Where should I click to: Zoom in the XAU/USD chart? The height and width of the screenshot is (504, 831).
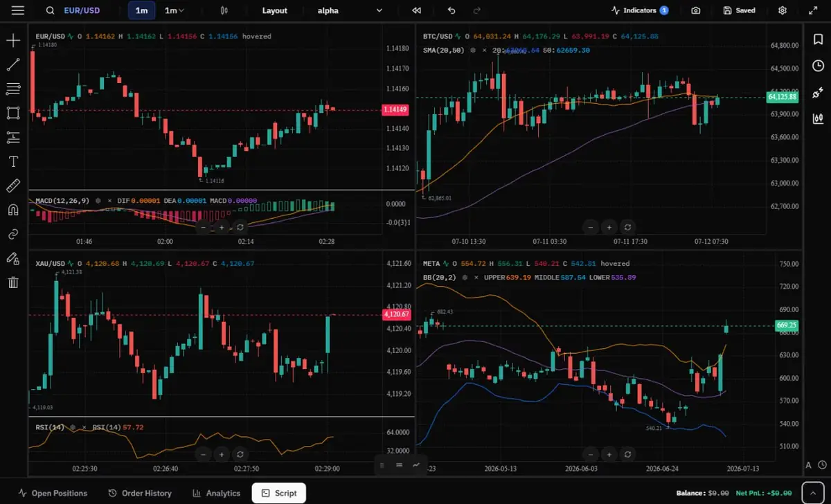click(222, 455)
